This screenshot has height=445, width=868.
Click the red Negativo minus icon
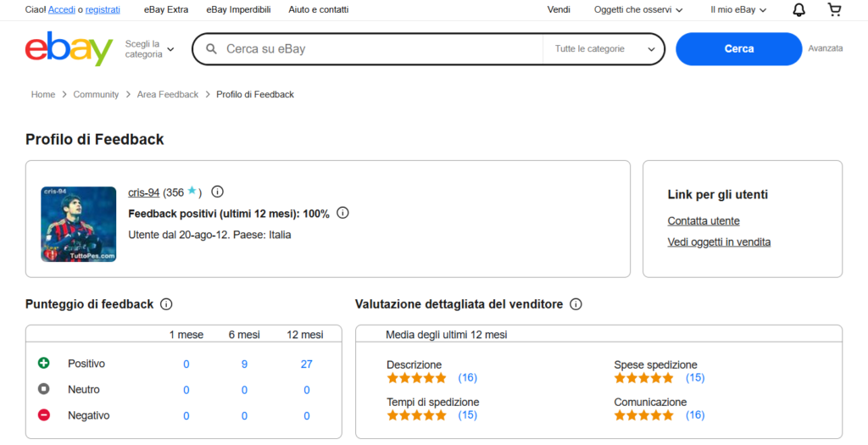(44, 415)
